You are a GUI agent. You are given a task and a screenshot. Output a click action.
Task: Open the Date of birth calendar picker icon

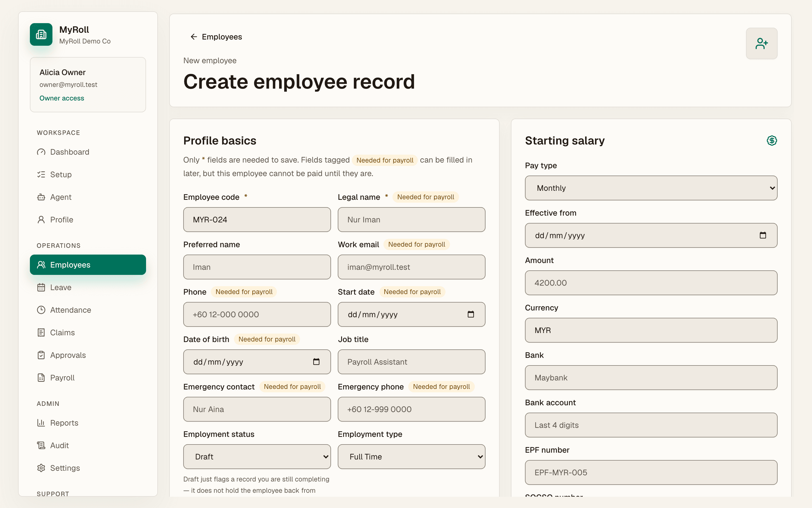pyautogui.click(x=316, y=362)
